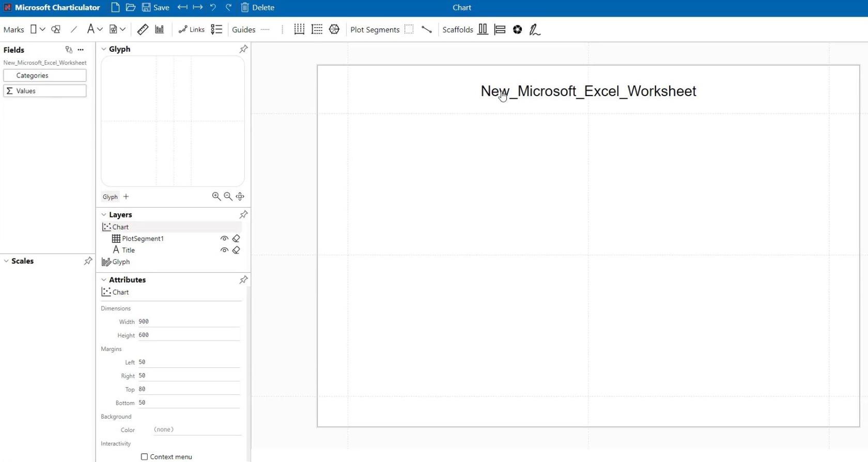Fit glyph view to screen
Viewport: 868px width, 462px height.
[240, 196]
